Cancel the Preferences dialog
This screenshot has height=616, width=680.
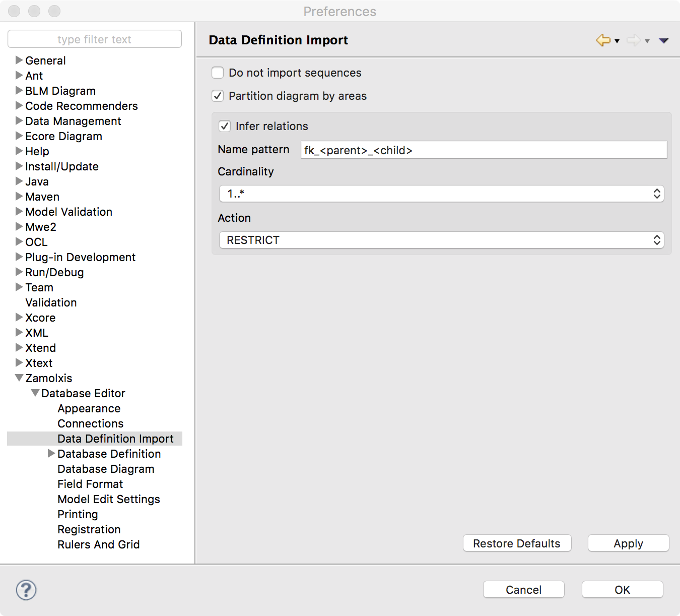click(523, 589)
